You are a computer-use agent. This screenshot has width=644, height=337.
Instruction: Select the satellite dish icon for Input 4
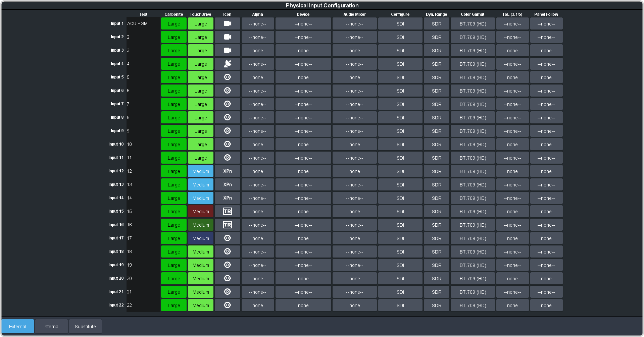click(227, 64)
